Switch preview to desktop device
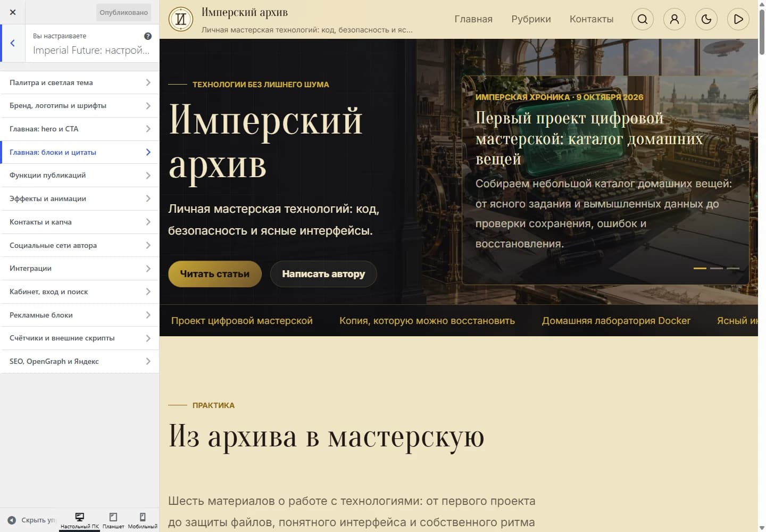 click(x=80, y=520)
